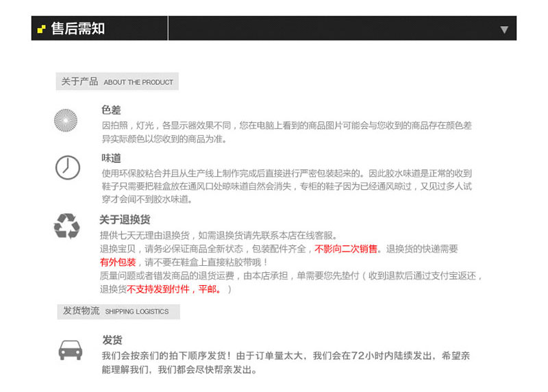Image resolution: width=548 pixels, height=392 pixels.
Task: Click the glue smell explanation paragraph
Action: pos(286,186)
